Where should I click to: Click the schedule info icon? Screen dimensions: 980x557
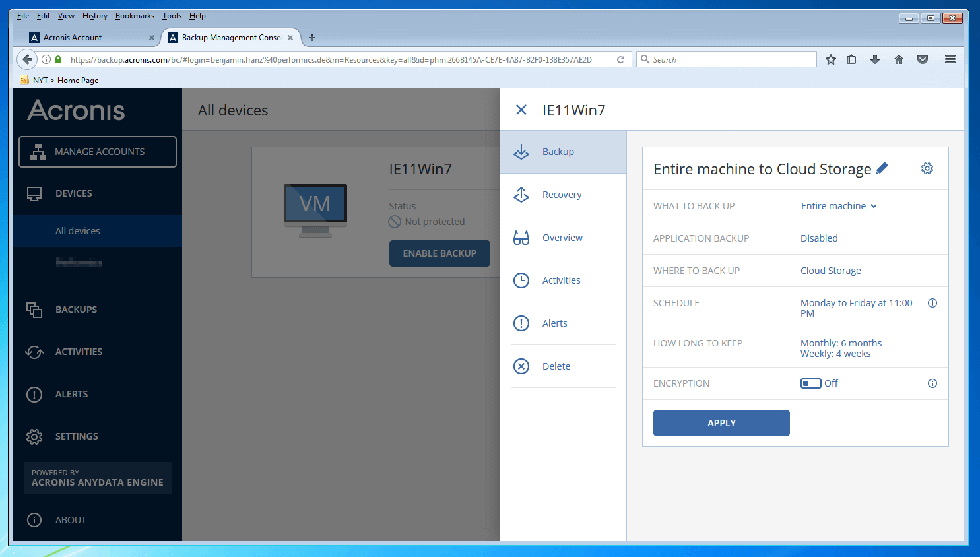932,303
